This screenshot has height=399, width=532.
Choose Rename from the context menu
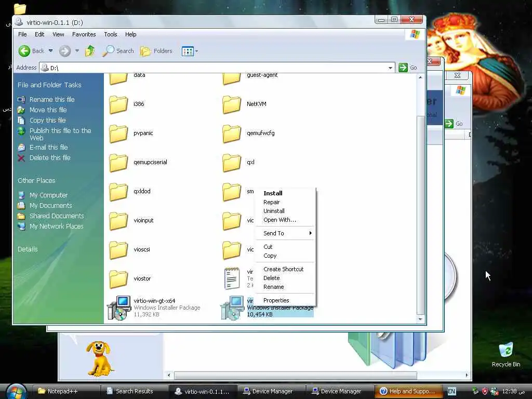pos(285,287)
